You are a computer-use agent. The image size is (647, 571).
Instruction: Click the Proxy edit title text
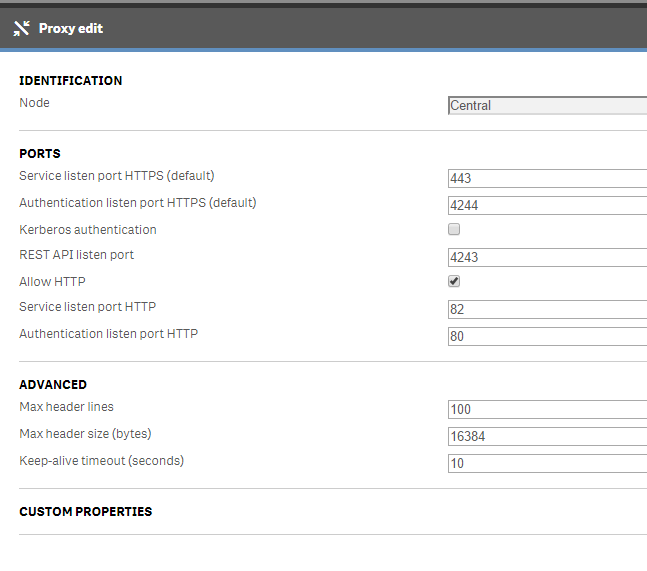(71, 28)
